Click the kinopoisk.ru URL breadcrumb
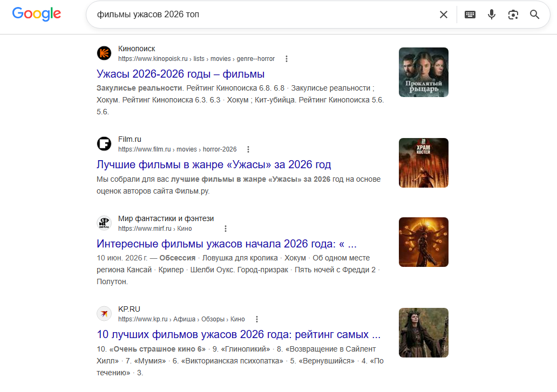This screenshot has width=557, height=392. pyautogui.click(x=196, y=59)
